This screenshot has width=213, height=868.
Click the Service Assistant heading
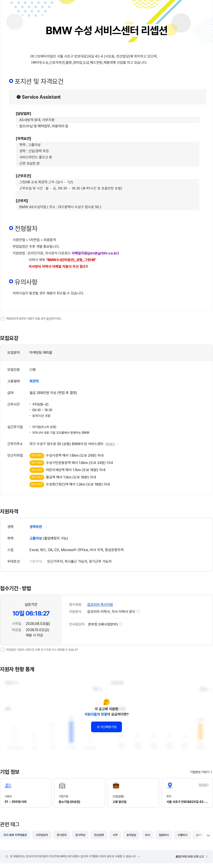[41, 97]
